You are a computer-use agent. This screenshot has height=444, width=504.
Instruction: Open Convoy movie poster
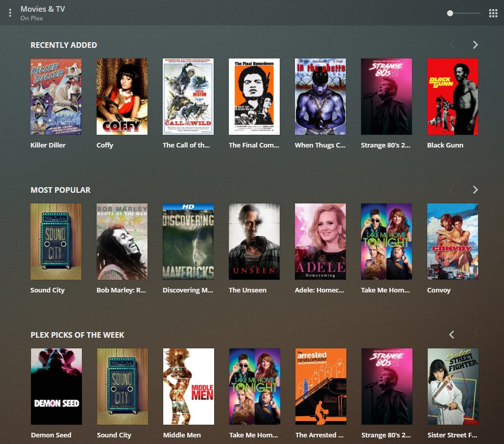[453, 242]
